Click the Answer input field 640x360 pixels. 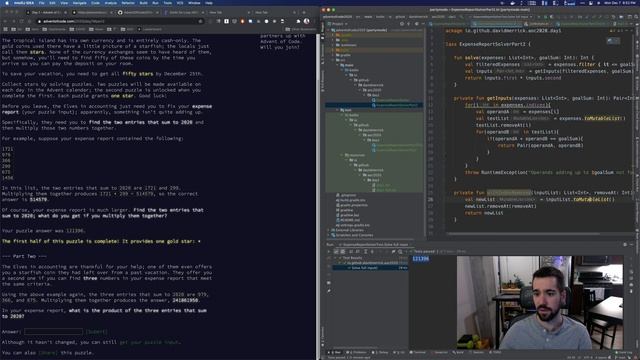click(x=53, y=331)
